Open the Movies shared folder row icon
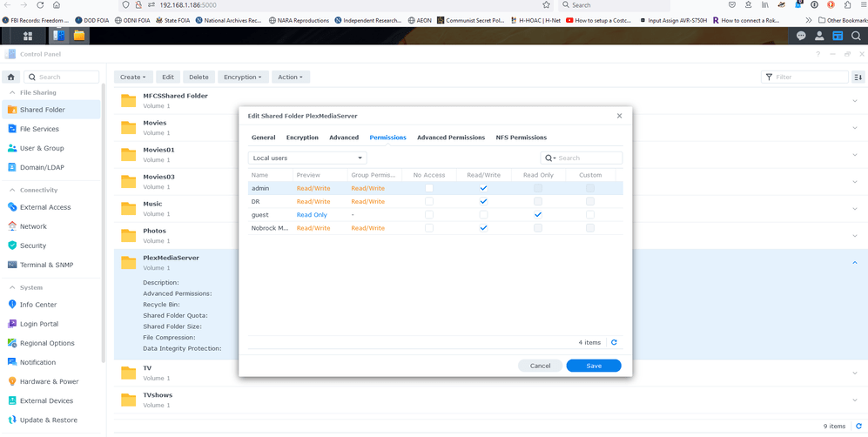The height and width of the screenshot is (437, 868). (129, 127)
